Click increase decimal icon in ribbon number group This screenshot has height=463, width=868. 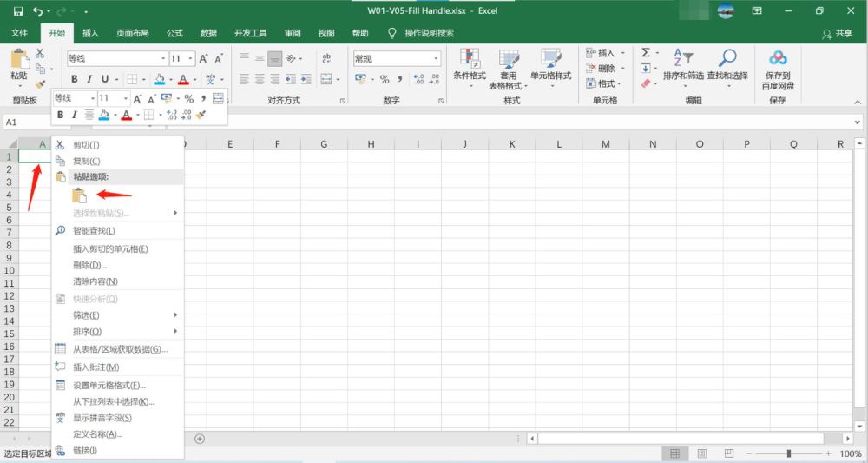[x=419, y=79]
